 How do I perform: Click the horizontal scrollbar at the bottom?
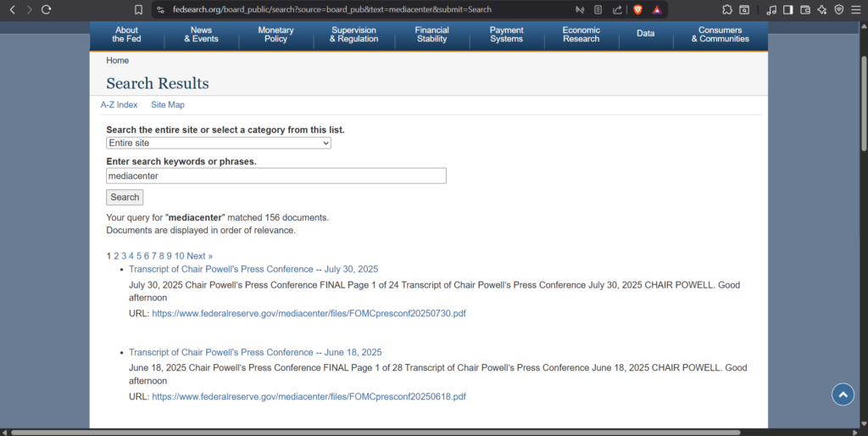click(x=376, y=432)
